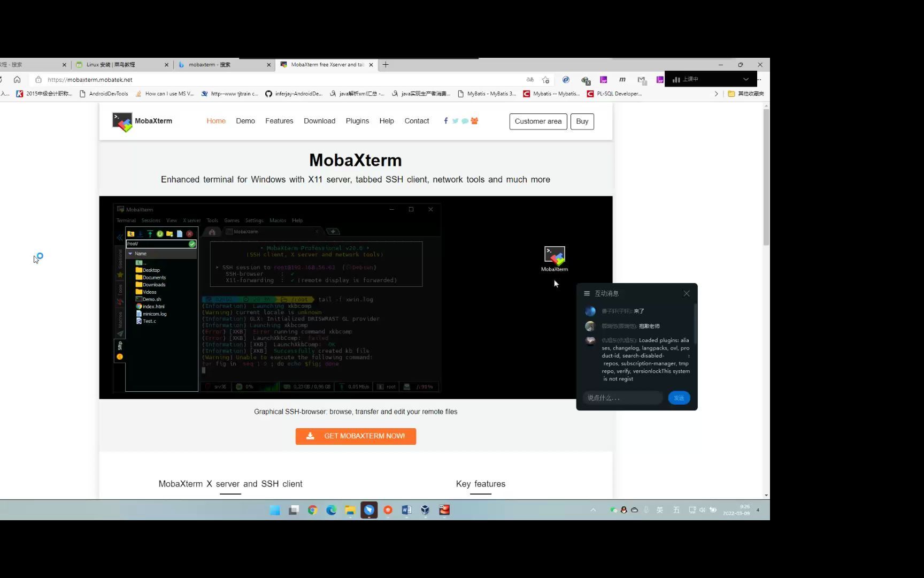The height and width of the screenshot is (578, 924).
Task: Toggle the 英 input language indicator
Action: [659, 510]
